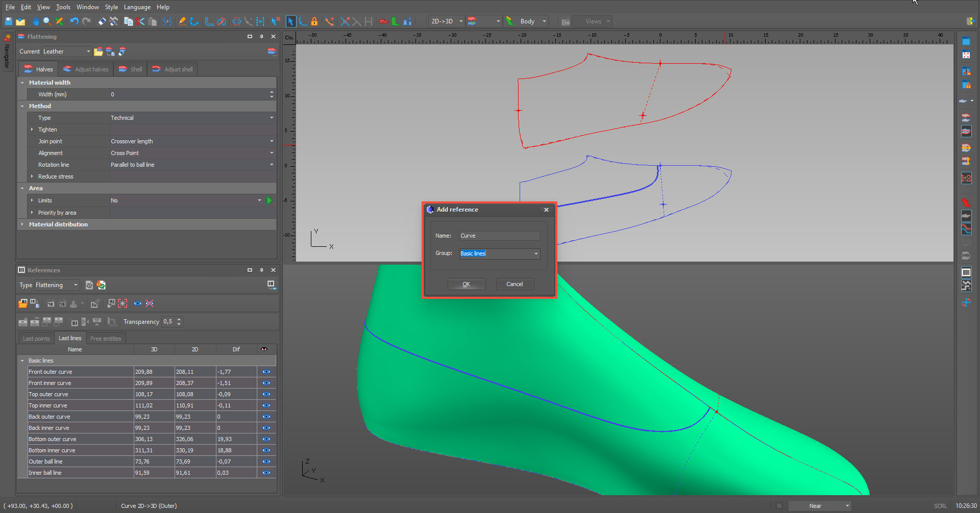Open the Join point dropdown
This screenshot has height=513, width=980.
(272, 141)
